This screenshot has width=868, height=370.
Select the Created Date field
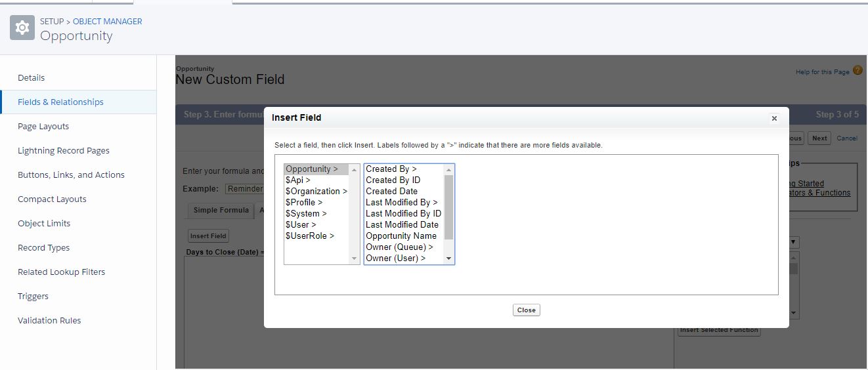(404, 191)
